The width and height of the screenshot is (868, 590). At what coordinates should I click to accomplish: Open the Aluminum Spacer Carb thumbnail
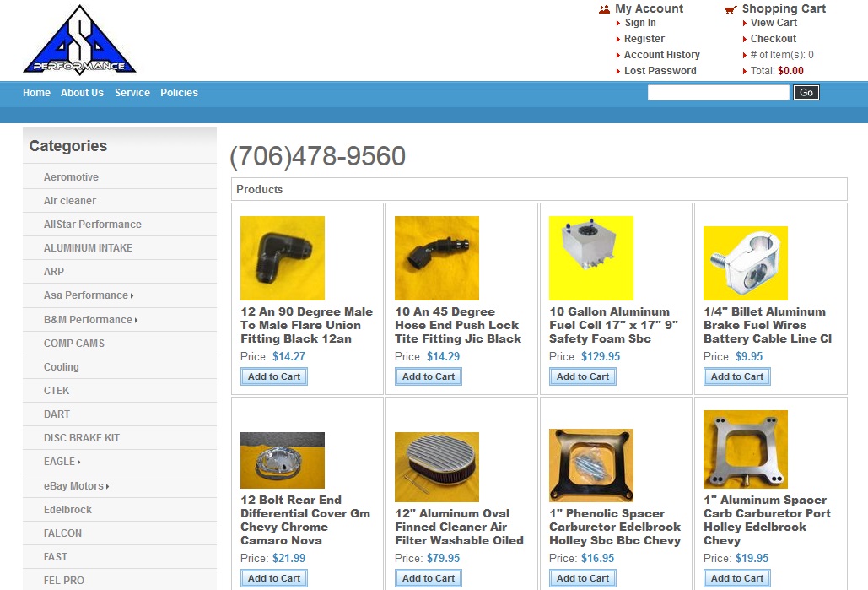(746, 449)
